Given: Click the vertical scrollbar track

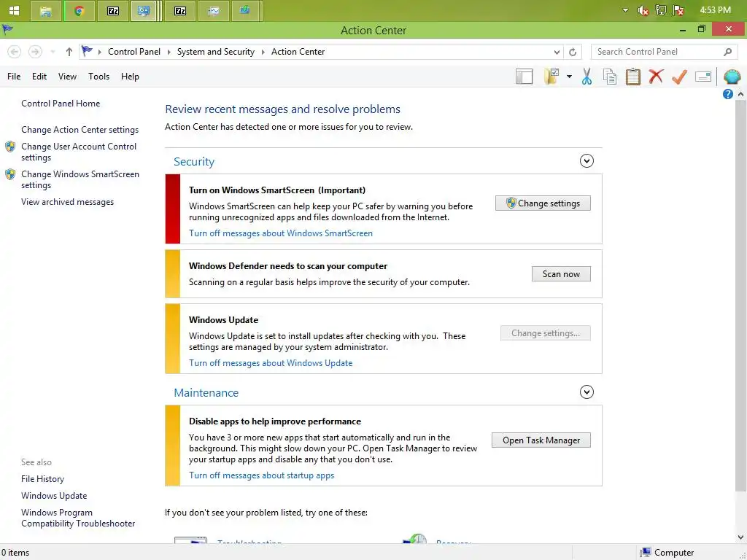Looking at the screenshot, I should point(740,512).
